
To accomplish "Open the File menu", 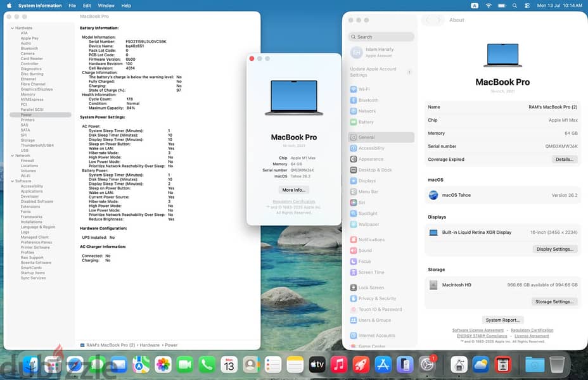I will 72,6.
